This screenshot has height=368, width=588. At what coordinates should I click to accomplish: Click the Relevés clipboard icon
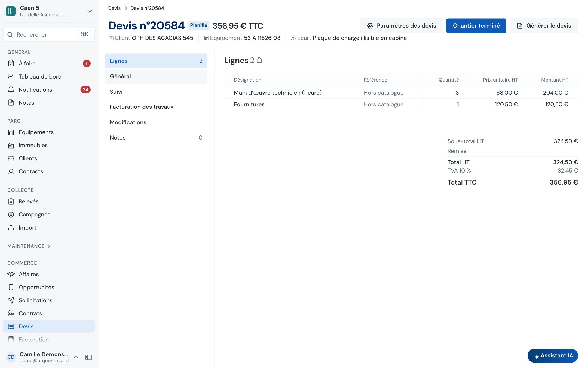[11, 201]
